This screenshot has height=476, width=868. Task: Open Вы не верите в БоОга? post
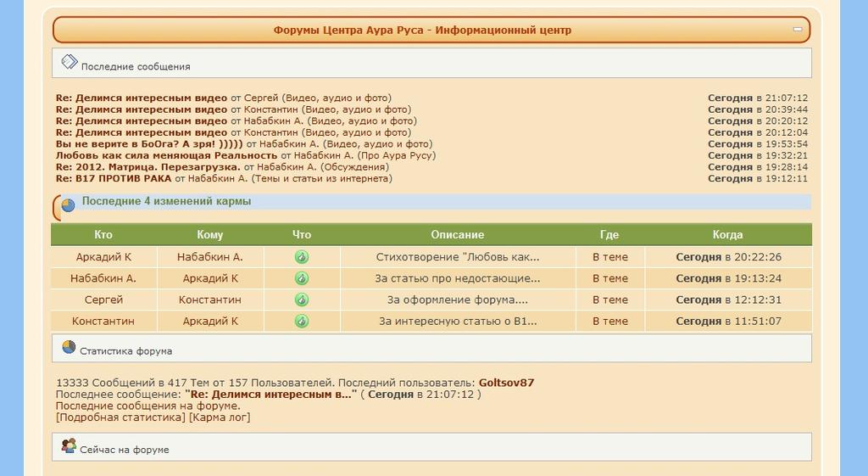click(149, 144)
